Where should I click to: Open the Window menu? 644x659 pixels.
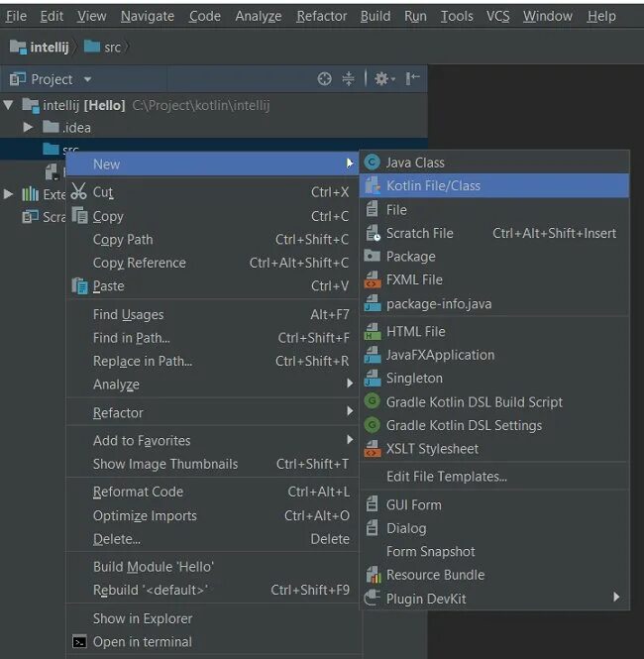(x=547, y=16)
